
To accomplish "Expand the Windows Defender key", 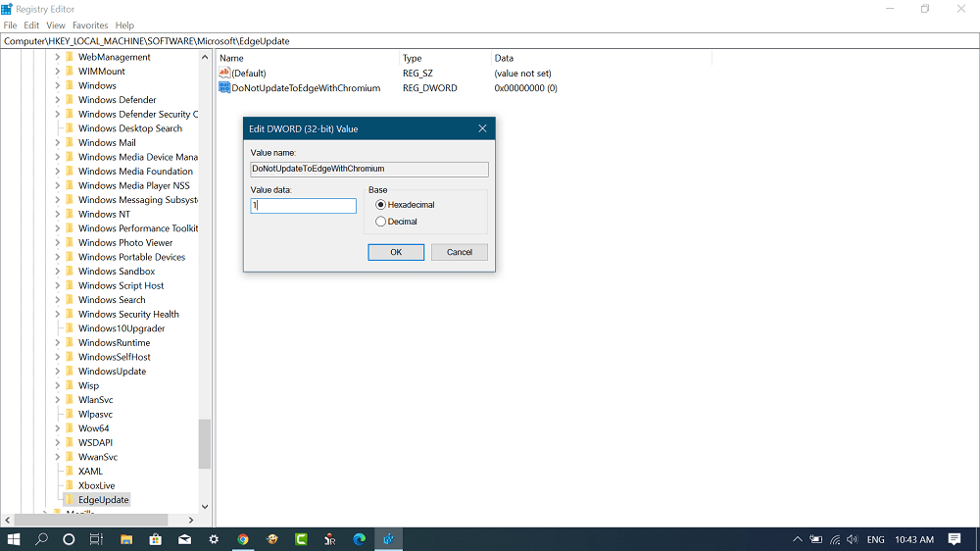I will click(x=57, y=100).
